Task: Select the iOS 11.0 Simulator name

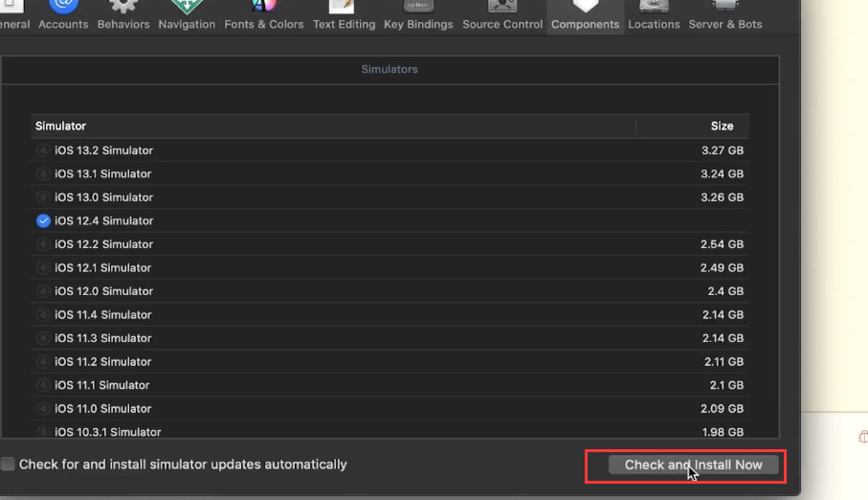Action: click(x=103, y=409)
